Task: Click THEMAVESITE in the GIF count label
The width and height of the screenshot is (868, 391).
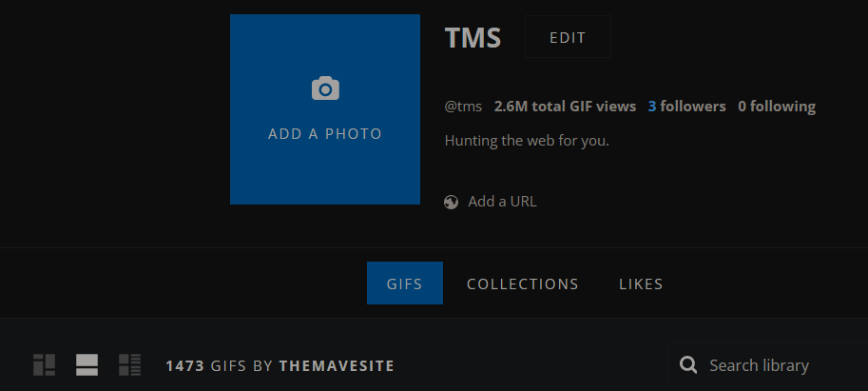Action: [x=337, y=365]
